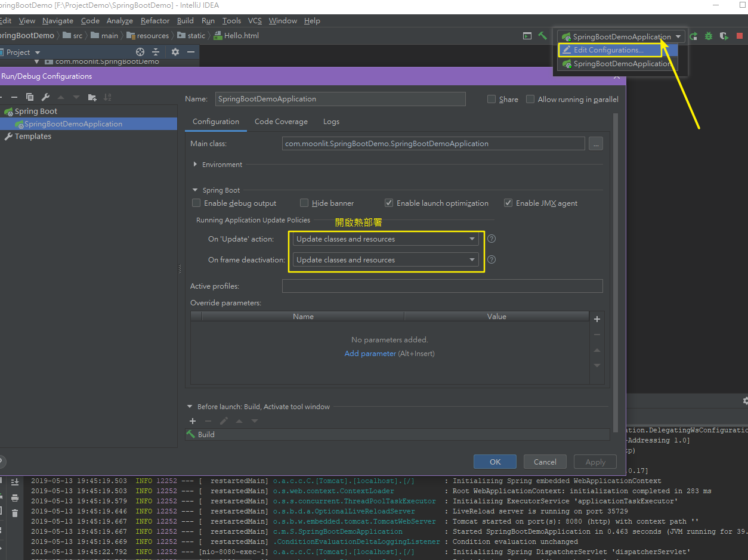Select the Spring Boot tree node
This screenshot has height=560, width=748.
tap(36, 112)
